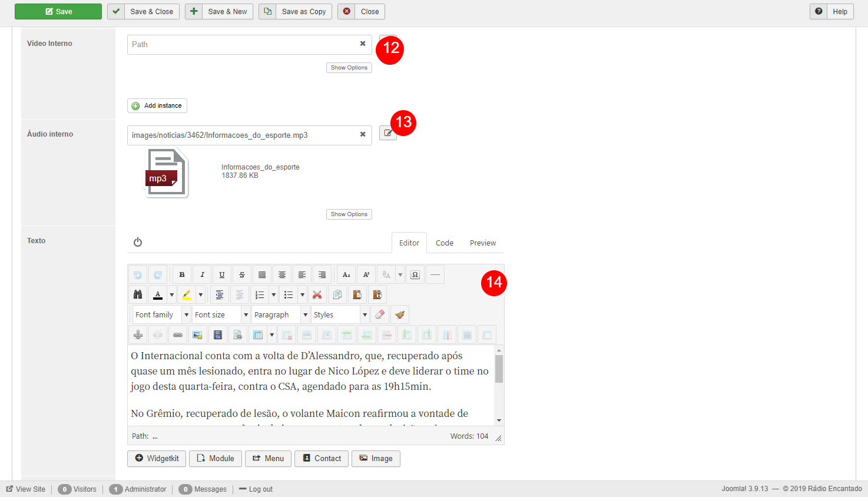Click the scissors cut icon
Viewport: 868px width, 497px height.
click(317, 294)
